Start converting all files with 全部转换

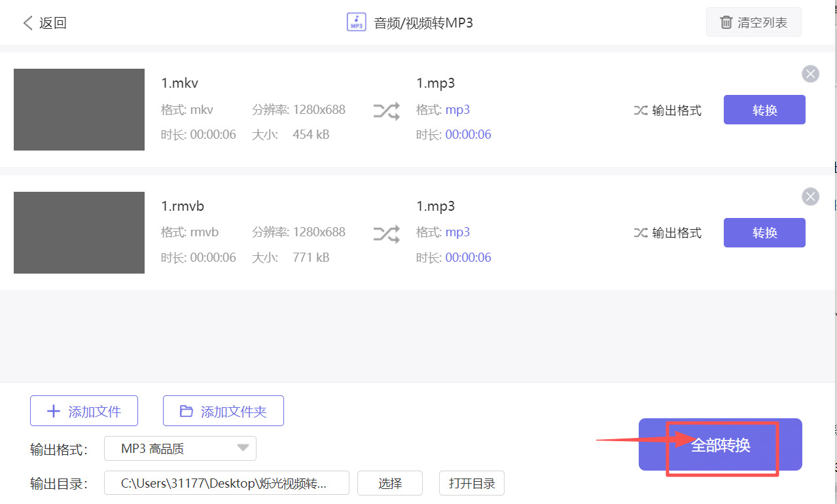pyautogui.click(x=720, y=444)
